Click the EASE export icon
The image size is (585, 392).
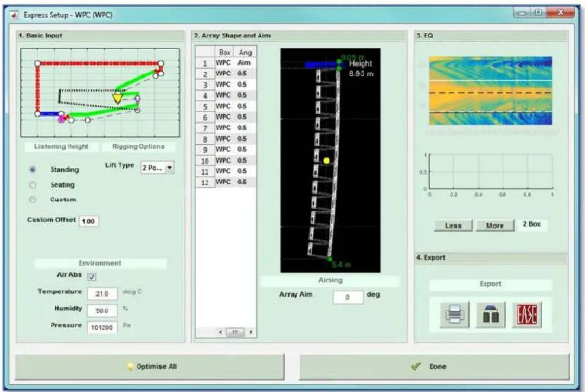coord(527,314)
